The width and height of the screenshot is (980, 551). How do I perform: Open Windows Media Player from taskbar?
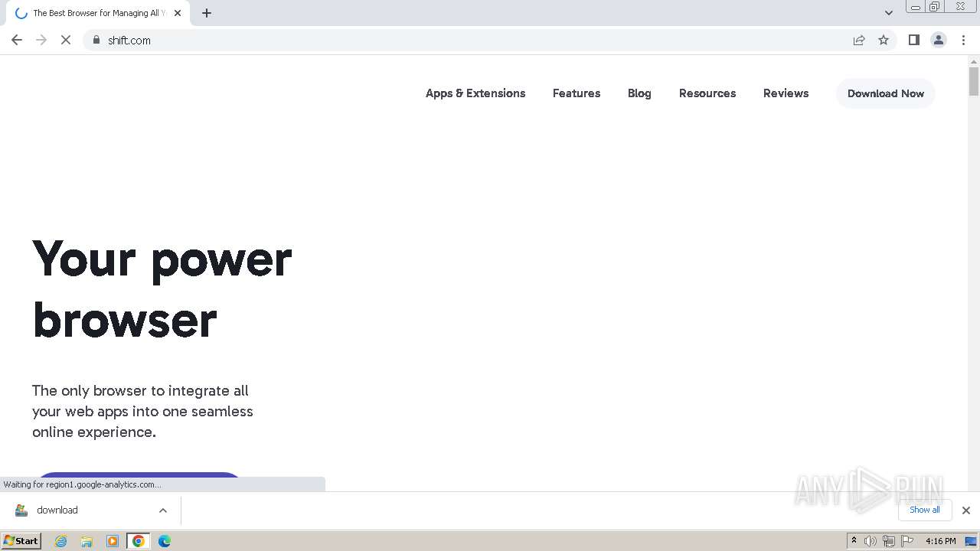(113, 541)
